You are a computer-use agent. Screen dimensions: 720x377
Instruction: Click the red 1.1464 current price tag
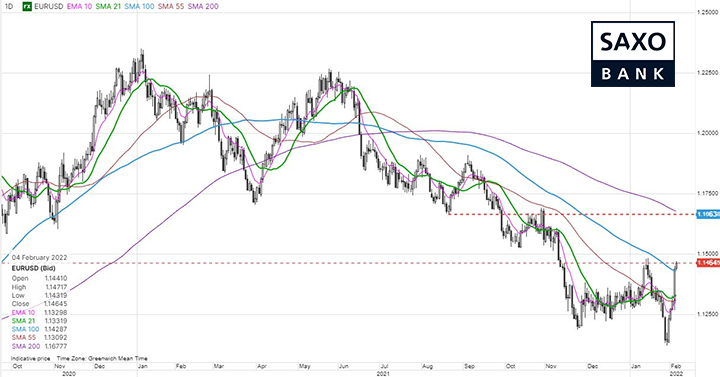point(708,263)
